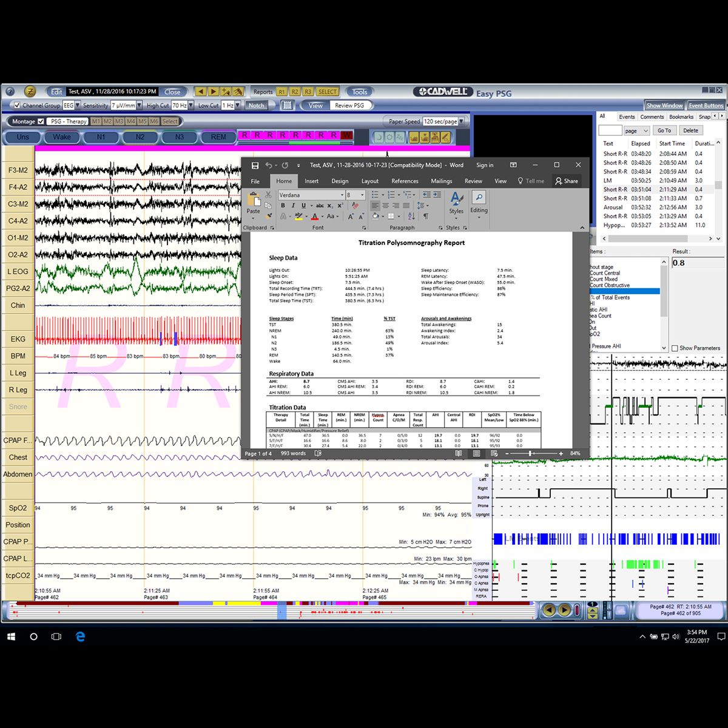The image size is (728, 728).
Task: Open the References ribbon tab in Word
Action: (405, 181)
